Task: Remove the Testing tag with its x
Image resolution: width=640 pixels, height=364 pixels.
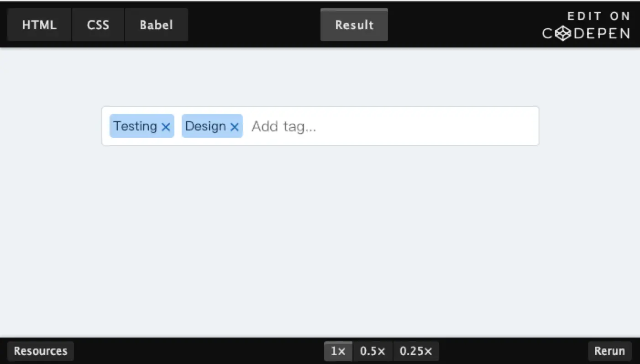Action: 166,127
